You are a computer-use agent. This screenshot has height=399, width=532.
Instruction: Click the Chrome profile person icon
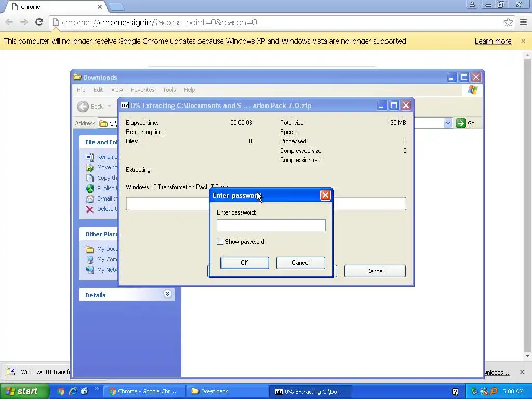pyautogui.click(x=472, y=4)
